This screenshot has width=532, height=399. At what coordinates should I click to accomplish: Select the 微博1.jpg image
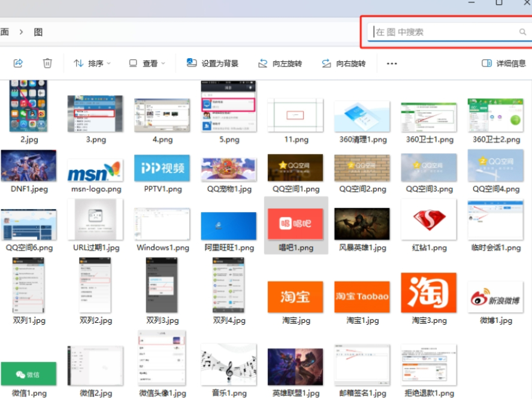coord(495,297)
